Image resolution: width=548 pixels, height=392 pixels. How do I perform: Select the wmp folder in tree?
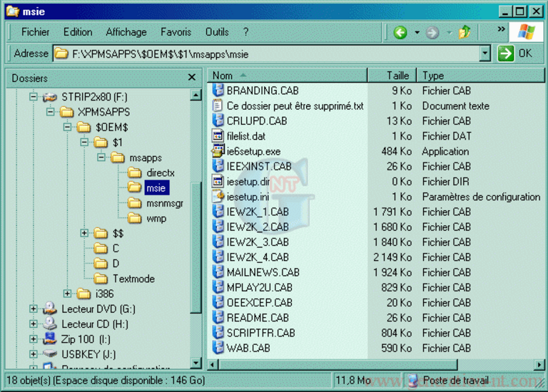[x=156, y=219]
